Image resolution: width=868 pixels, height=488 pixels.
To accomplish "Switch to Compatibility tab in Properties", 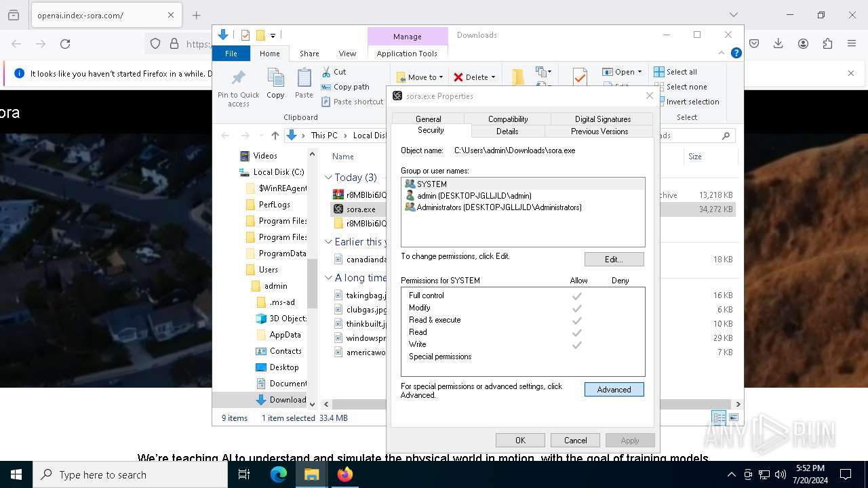I will [x=508, y=119].
